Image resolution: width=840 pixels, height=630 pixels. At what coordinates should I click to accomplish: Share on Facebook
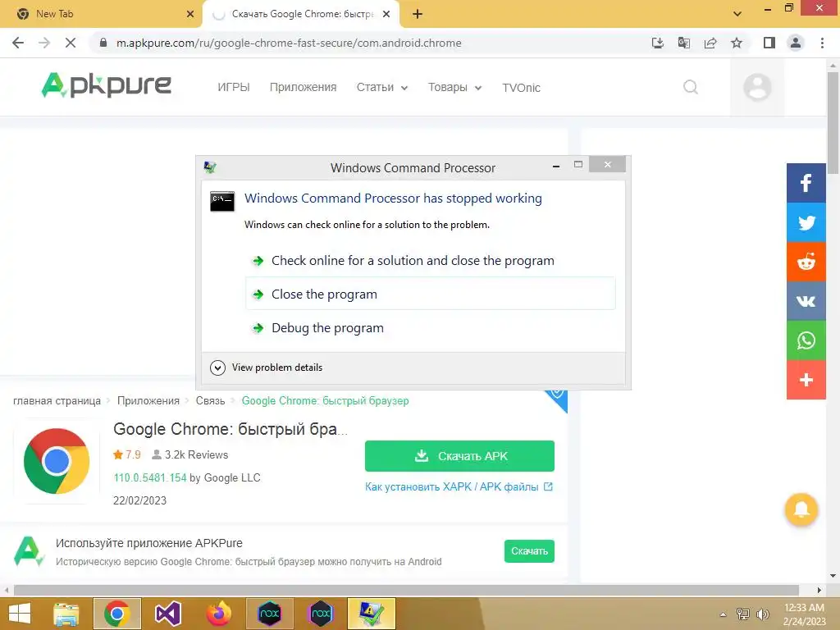(x=806, y=183)
